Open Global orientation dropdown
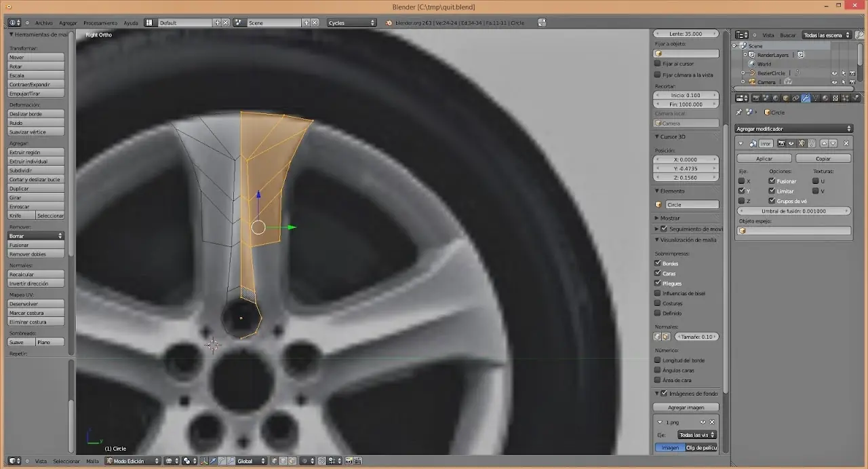The height and width of the screenshot is (469, 868). pyautogui.click(x=252, y=461)
